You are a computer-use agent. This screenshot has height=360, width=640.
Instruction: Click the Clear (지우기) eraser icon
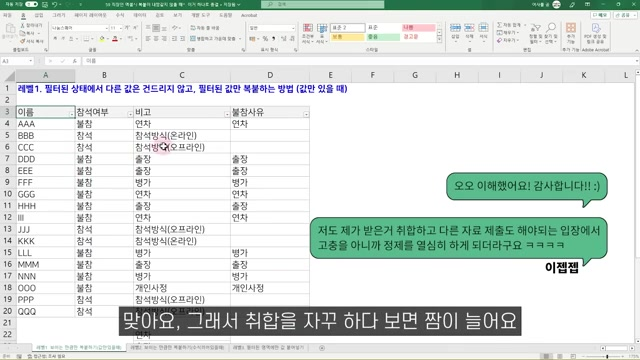(x=500, y=40)
